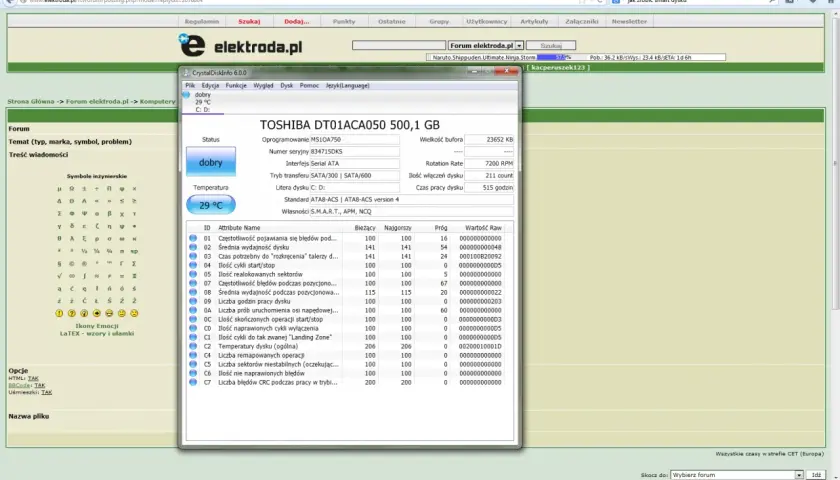
Task: Open the Edycja menu
Action: pos(210,86)
